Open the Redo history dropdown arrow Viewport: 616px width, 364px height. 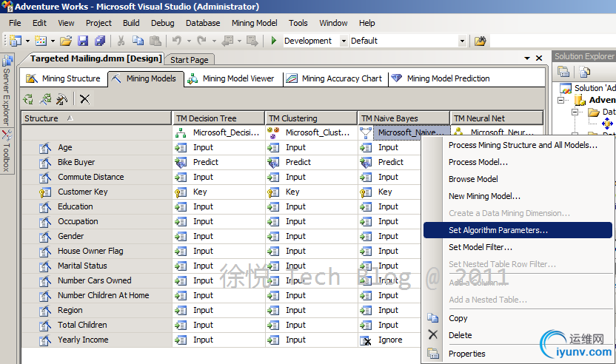(x=214, y=41)
